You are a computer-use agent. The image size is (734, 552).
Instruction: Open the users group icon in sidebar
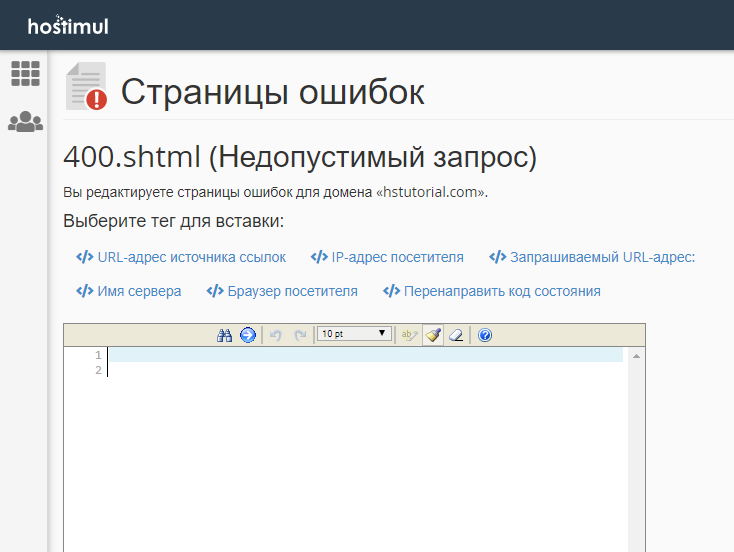pyautogui.click(x=25, y=122)
